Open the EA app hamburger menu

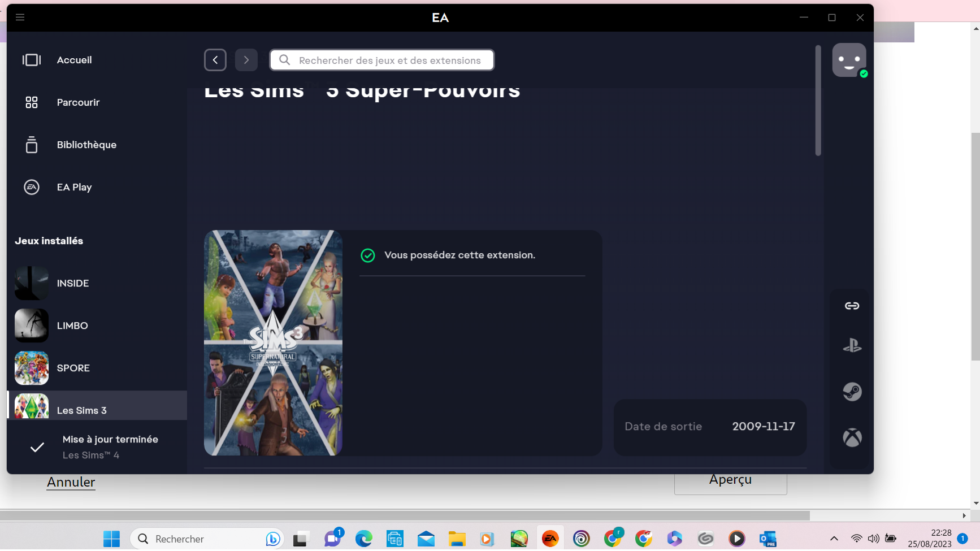click(20, 18)
